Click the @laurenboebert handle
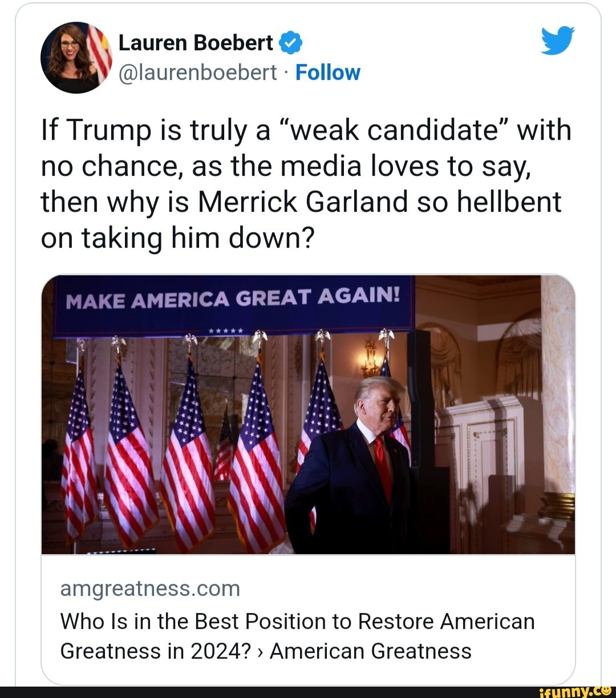The width and height of the screenshot is (616, 698). pos(197,72)
